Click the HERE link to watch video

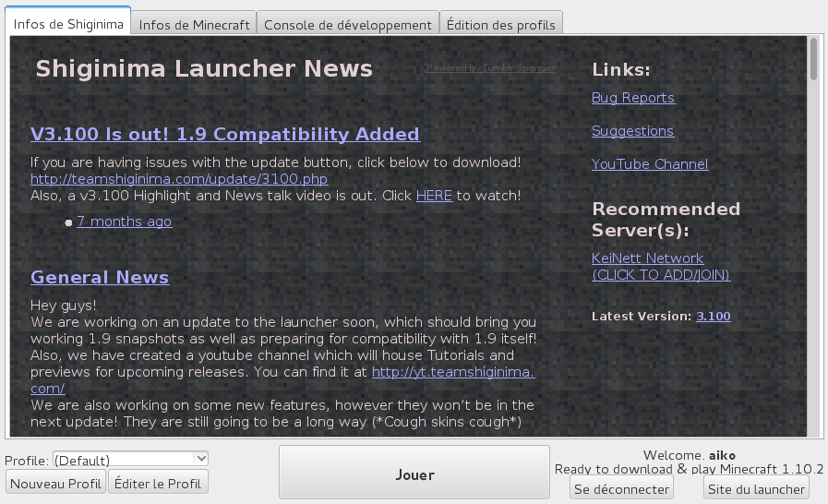[x=434, y=196]
